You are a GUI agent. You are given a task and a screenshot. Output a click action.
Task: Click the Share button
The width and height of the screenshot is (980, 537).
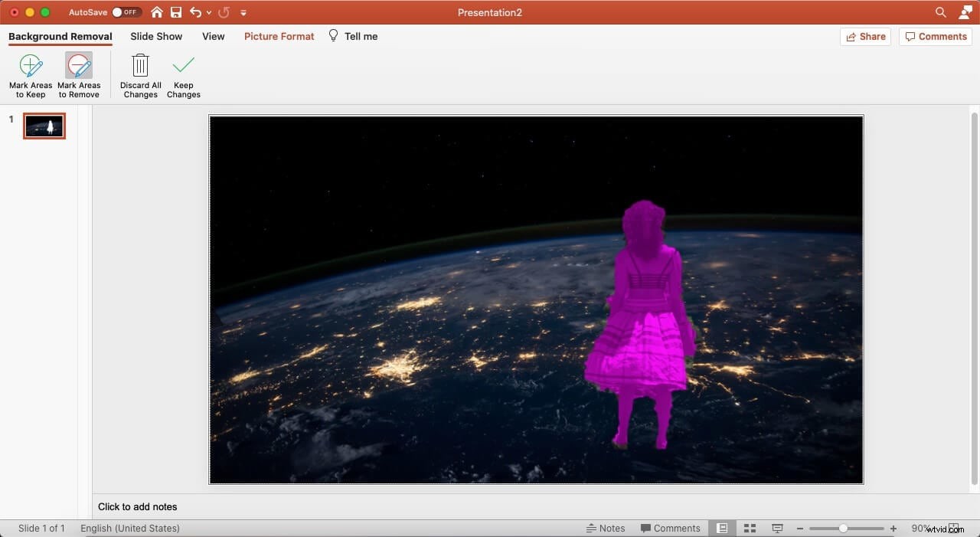pos(866,36)
